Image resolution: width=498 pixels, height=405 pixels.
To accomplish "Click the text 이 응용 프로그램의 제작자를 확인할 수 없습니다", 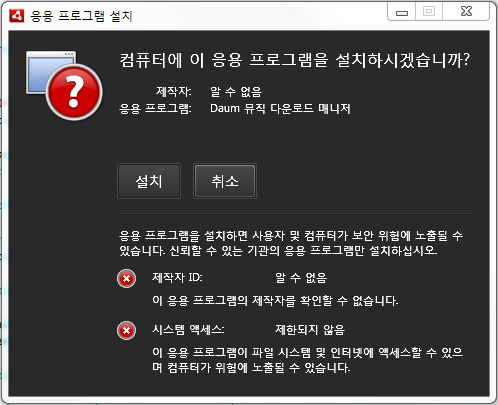I will click(275, 301).
